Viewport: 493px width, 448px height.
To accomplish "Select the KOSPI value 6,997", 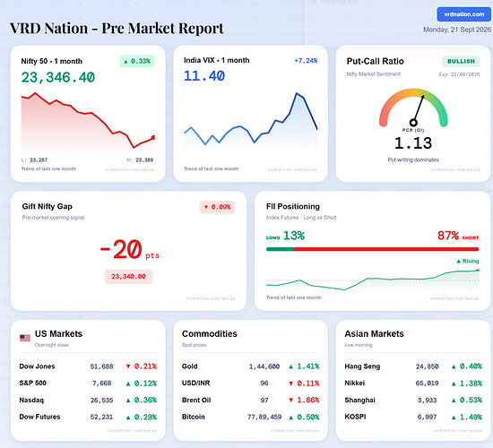I will [427, 417].
